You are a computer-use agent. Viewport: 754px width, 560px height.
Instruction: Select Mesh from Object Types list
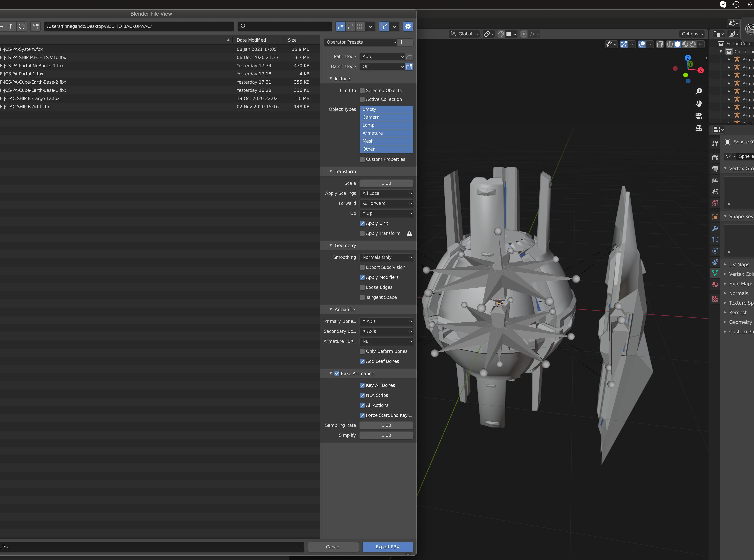386,141
